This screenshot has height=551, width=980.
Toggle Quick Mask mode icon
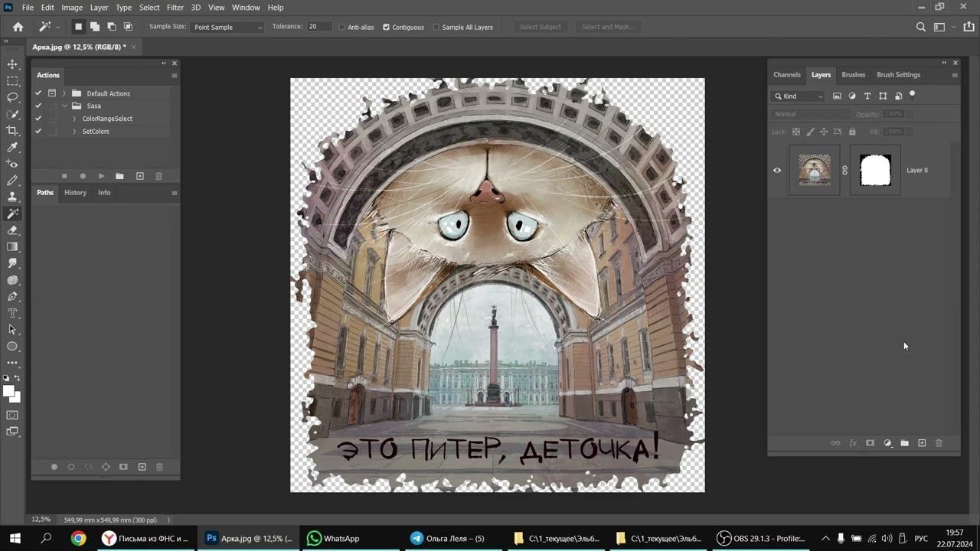pos(12,416)
